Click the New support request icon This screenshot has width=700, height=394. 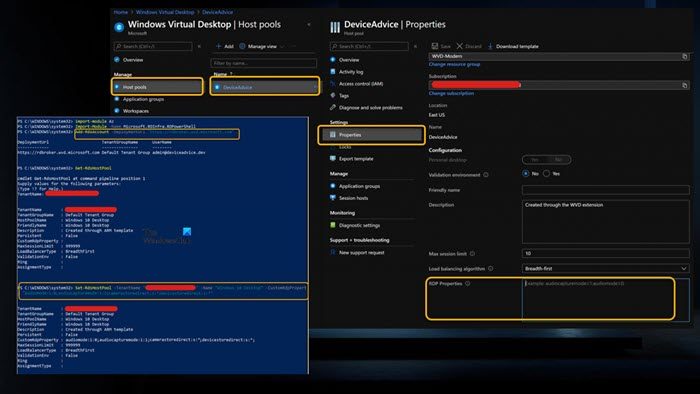point(333,253)
